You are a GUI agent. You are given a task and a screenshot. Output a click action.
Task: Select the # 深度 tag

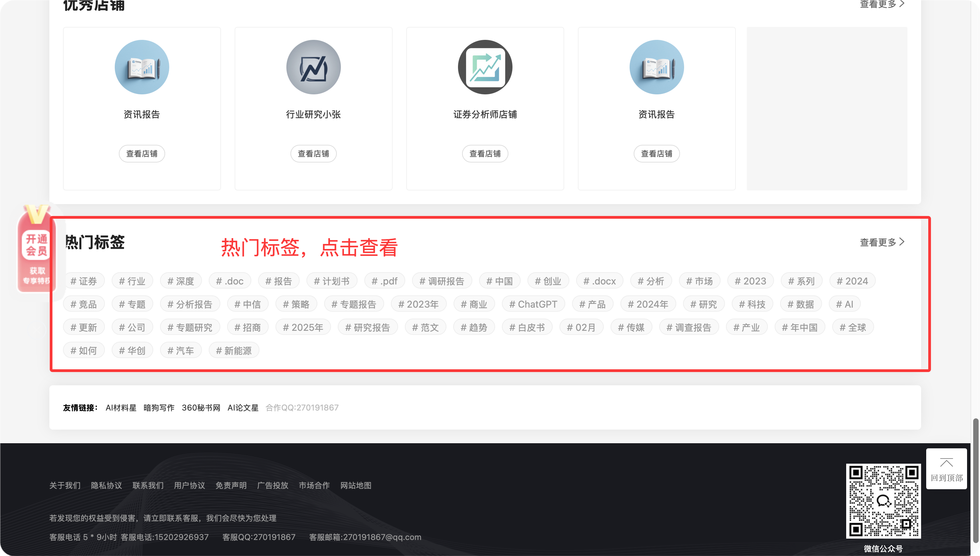tap(180, 281)
